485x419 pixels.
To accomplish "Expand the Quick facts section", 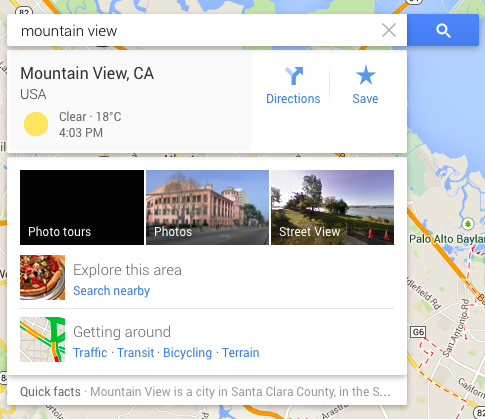I will (207, 392).
